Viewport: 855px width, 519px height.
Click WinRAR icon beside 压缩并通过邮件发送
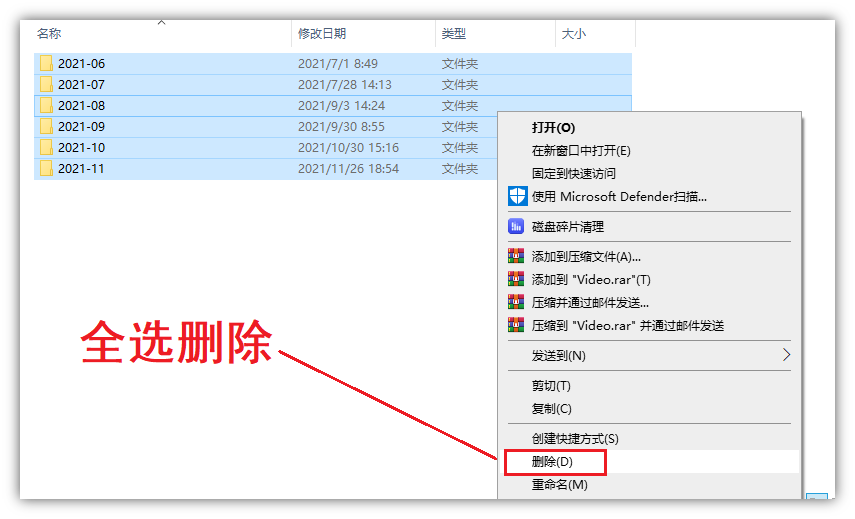[x=516, y=302]
